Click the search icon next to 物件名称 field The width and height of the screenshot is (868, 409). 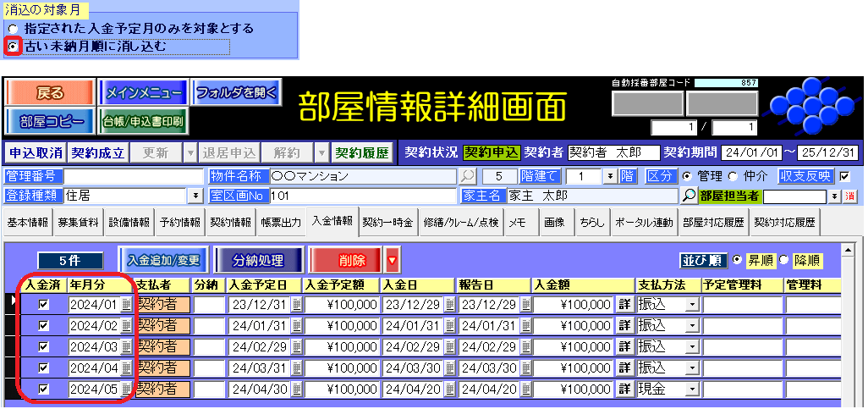(x=467, y=177)
